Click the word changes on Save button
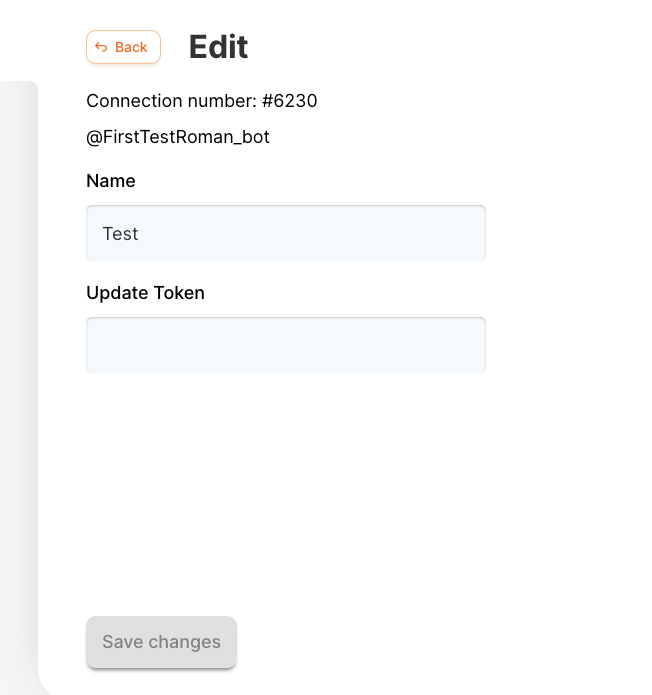This screenshot has width=652, height=695. [184, 642]
